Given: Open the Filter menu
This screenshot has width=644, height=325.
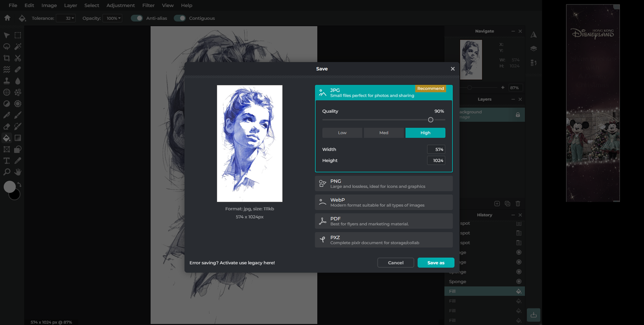Looking at the screenshot, I should 148,6.
